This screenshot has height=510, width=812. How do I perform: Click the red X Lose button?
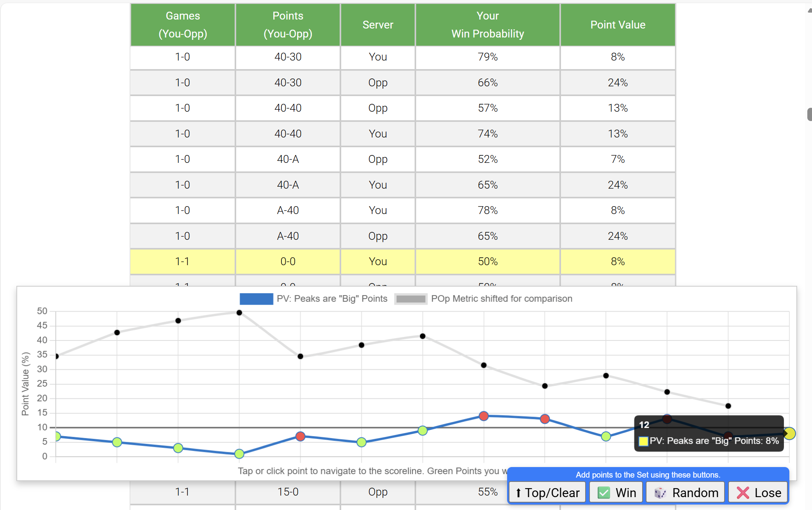tap(758, 492)
